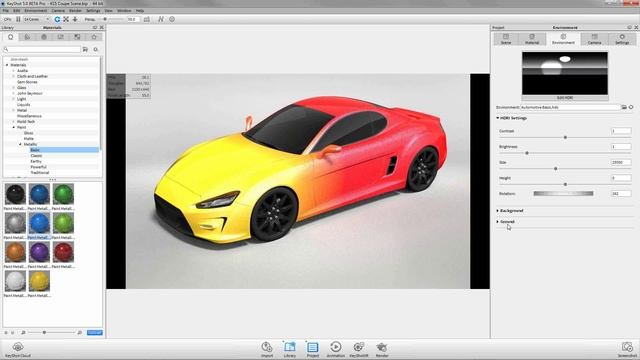Click the down arrow toolbar icon
640x360 pixels.
pos(75,19)
